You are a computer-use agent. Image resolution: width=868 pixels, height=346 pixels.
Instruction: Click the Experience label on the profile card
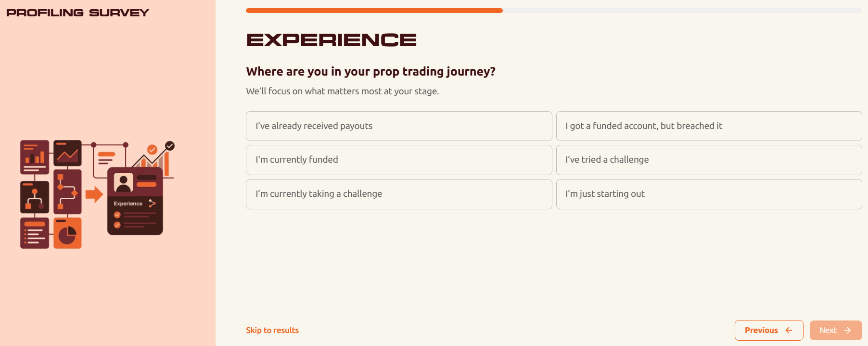[x=128, y=203]
